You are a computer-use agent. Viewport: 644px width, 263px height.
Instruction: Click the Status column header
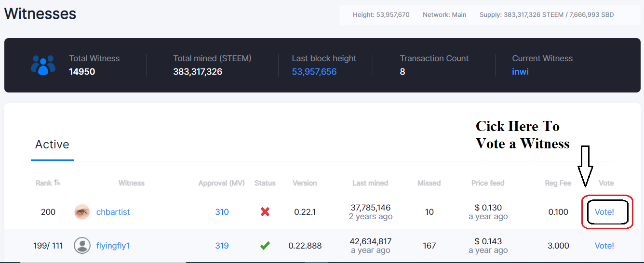point(265,183)
